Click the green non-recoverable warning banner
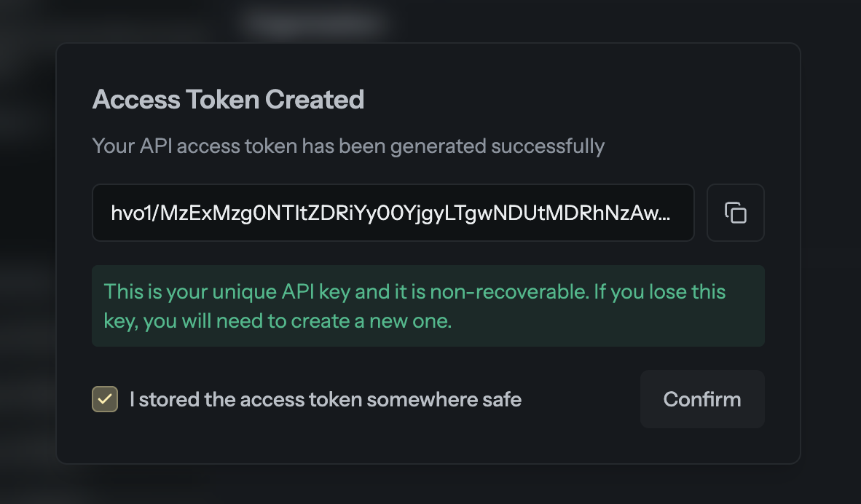 [x=428, y=306]
